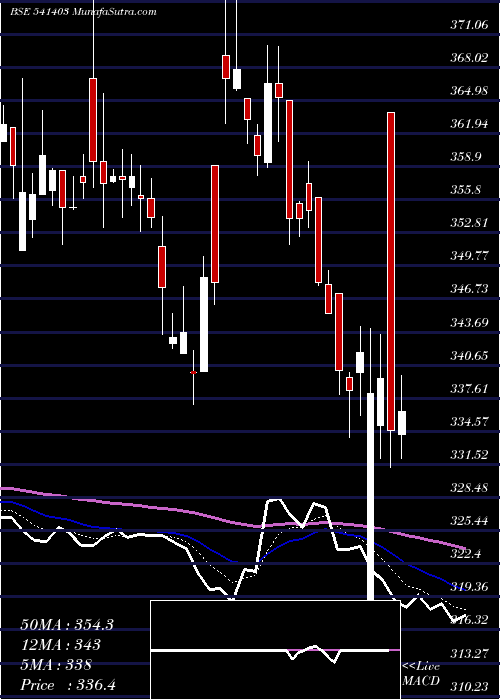Click the 343.69 price axis label

click(x=469, y=322)
